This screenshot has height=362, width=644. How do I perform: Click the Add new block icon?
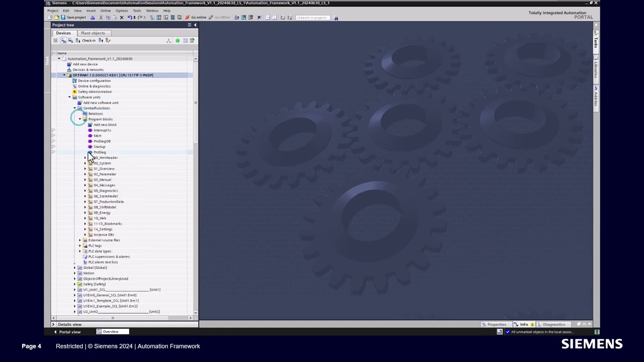click(x=90, y=125)
